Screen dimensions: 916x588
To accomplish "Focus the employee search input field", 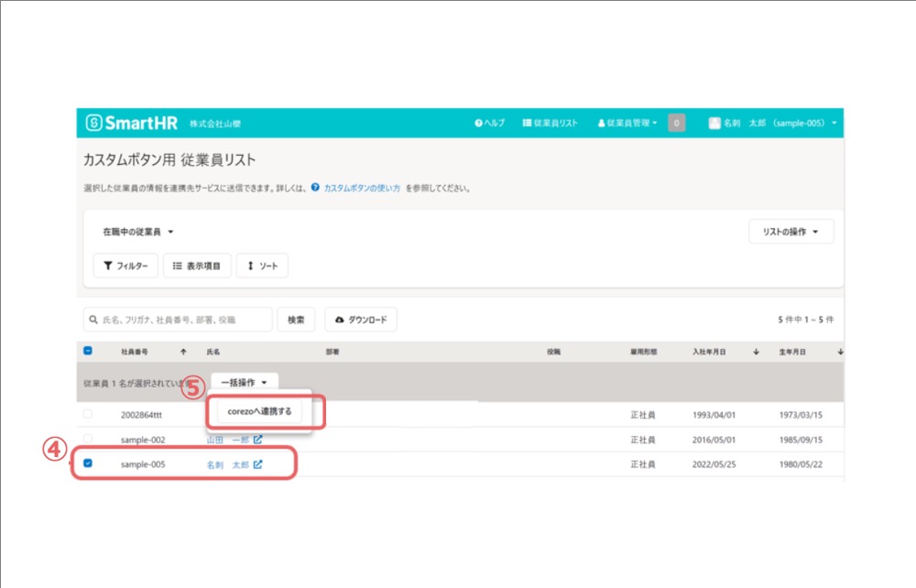I will (x=178, y=320).
